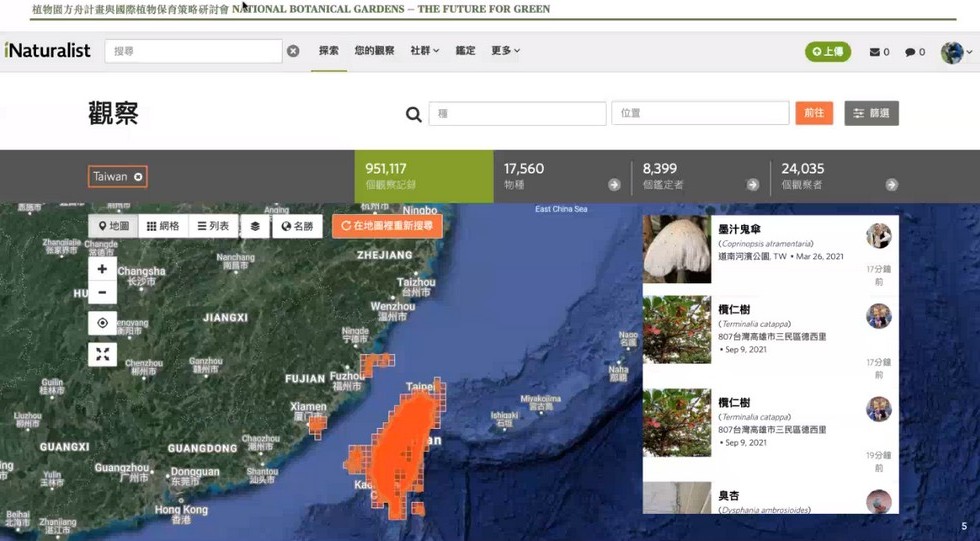Open first 欖仁樹 observation thumbnail
980x541 pixels.
coord(677,330)
